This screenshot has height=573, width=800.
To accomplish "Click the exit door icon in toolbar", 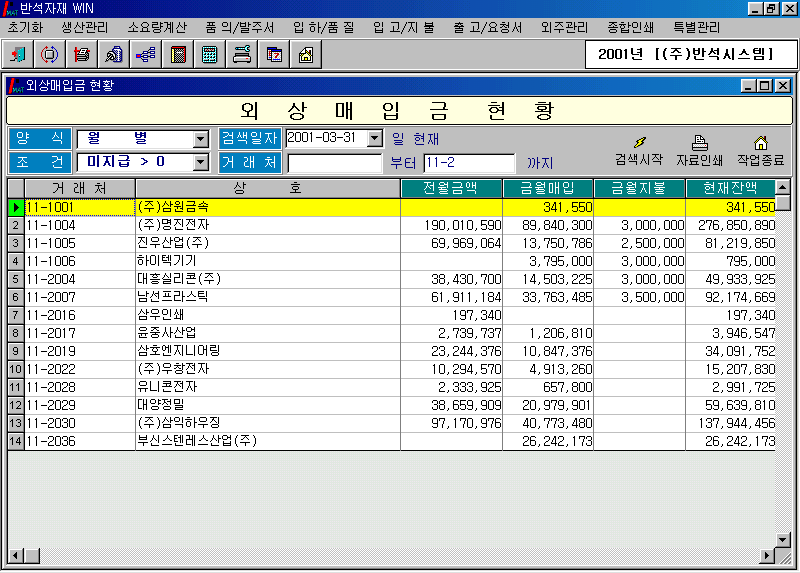I will (x=17, y=54).
